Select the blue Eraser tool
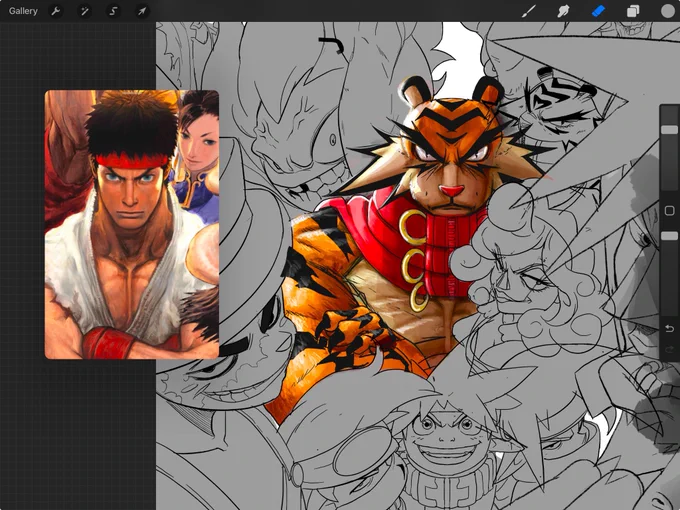 coord(598,11)
